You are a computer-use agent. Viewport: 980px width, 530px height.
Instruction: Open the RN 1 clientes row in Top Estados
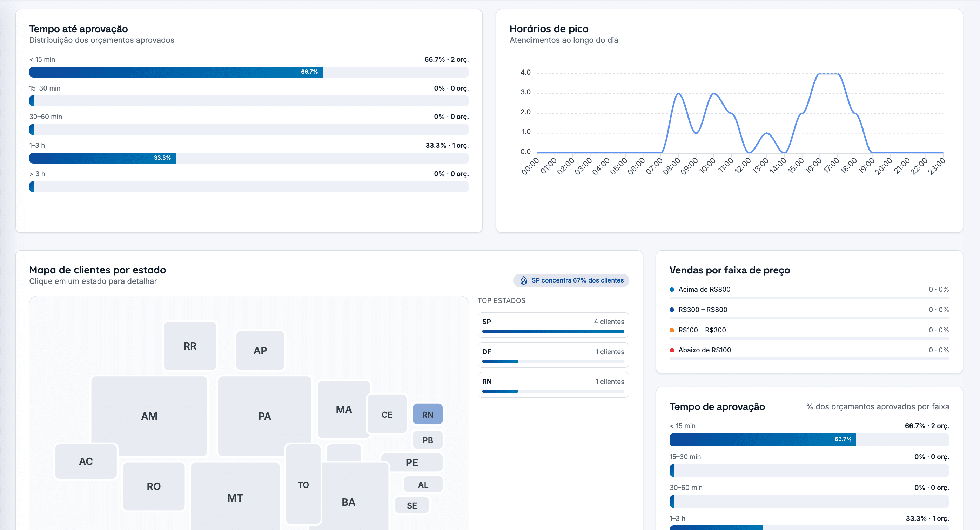pos(553,385)
